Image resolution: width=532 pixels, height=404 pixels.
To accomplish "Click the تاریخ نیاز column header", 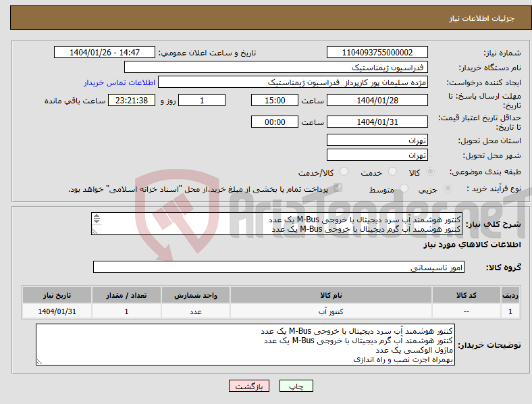I will [x=57, y=295].
